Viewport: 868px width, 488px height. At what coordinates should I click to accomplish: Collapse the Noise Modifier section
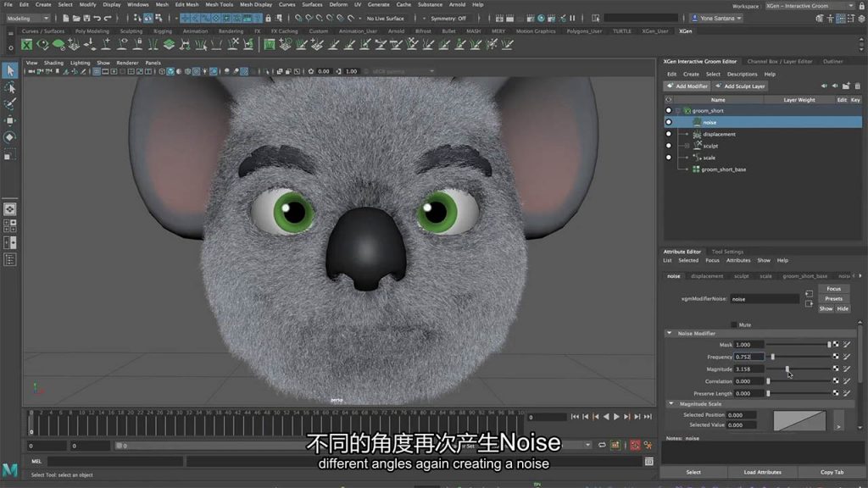(670, 334)
